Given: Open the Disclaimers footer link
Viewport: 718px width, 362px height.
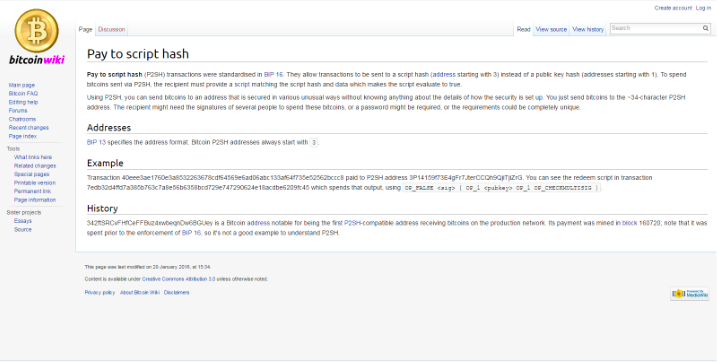Looking at the screenshot, I should pyautogui.click(x=176, y=292).
